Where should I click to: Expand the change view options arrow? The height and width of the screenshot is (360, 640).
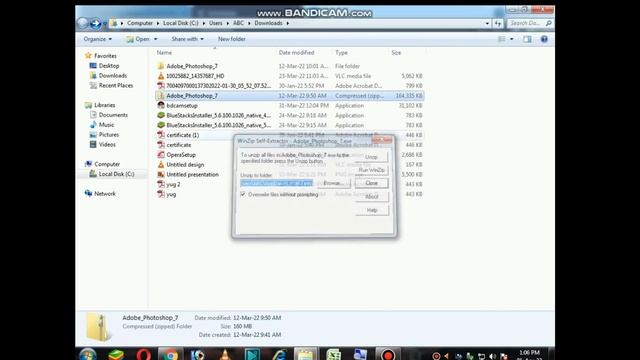point(512,39)
